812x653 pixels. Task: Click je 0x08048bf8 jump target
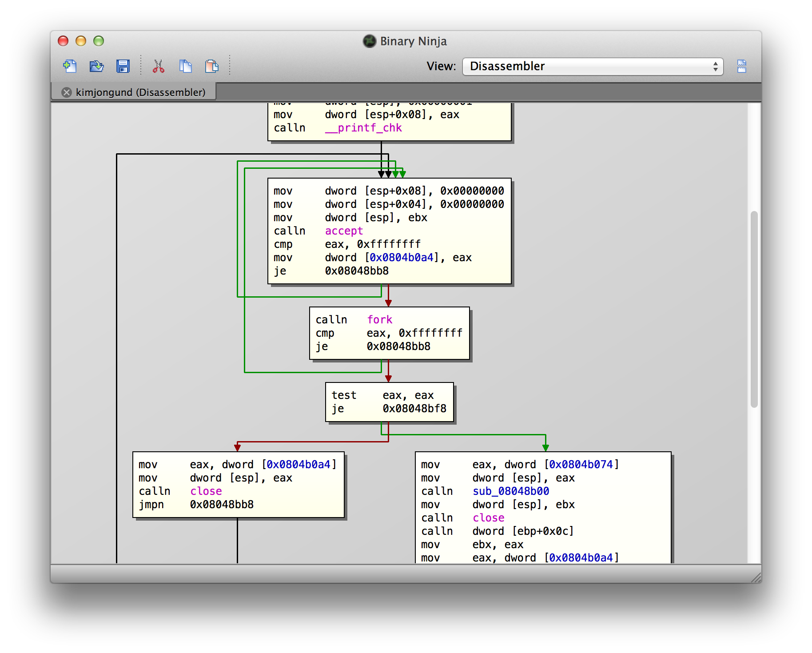pos(414,409)
